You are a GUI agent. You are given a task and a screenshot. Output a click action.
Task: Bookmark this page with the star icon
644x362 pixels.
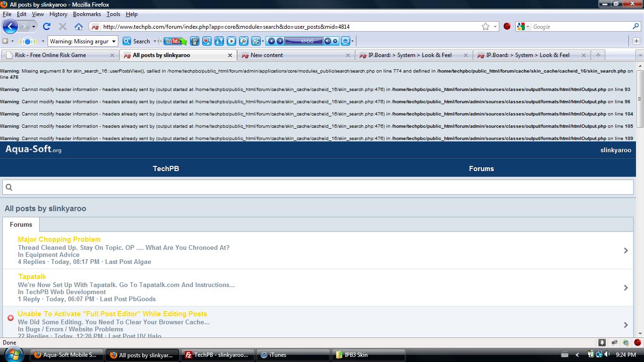[486, 27]
